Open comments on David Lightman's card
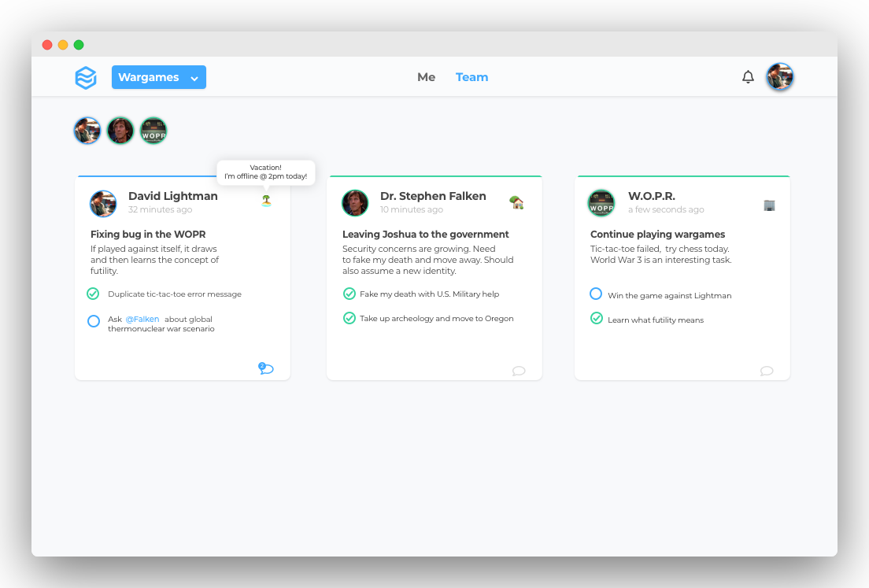The width and height of the screenshot is (869, 588). (x=266, y=368)
